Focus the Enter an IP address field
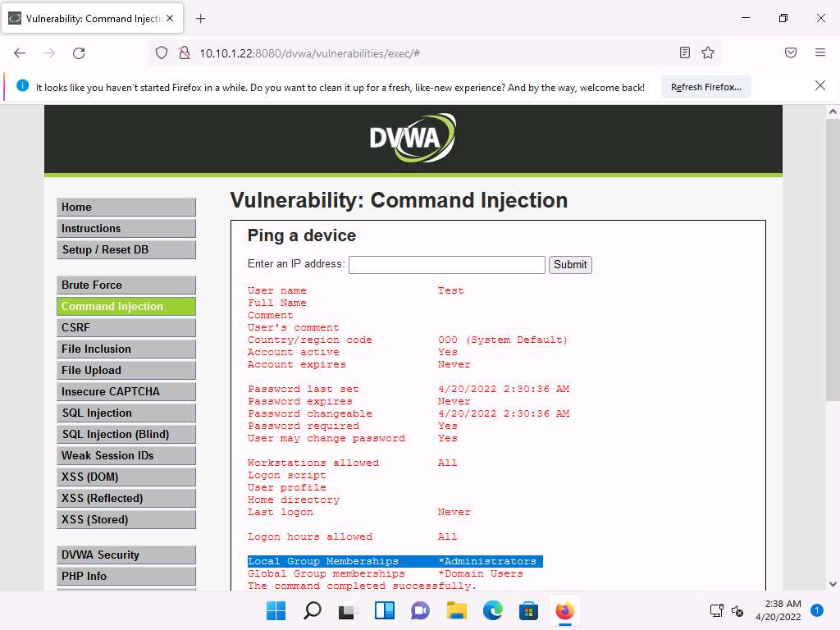 pyautogui.click(x=446, y=265)
